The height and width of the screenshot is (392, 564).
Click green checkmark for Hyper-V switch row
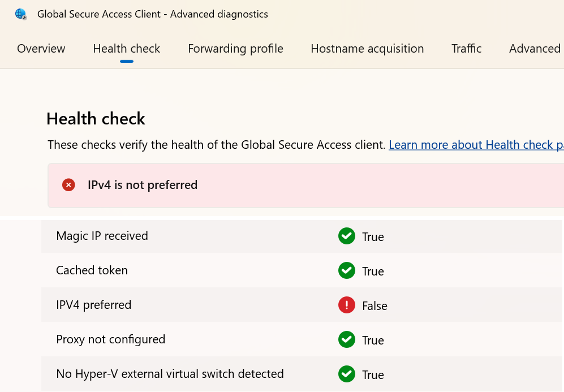346,374
